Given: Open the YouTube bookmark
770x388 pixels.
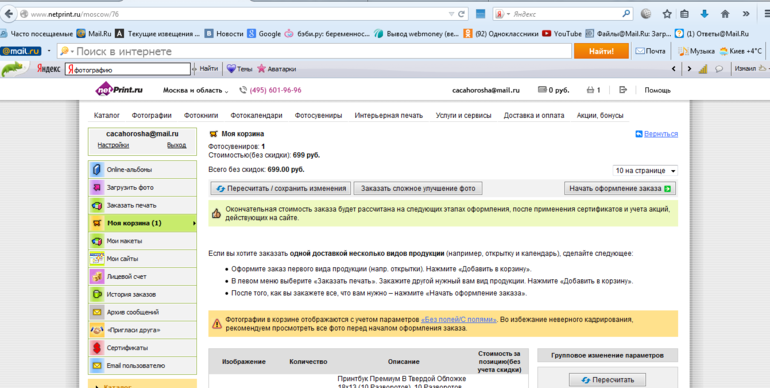Looking at the screenshot, I should 562,33.
